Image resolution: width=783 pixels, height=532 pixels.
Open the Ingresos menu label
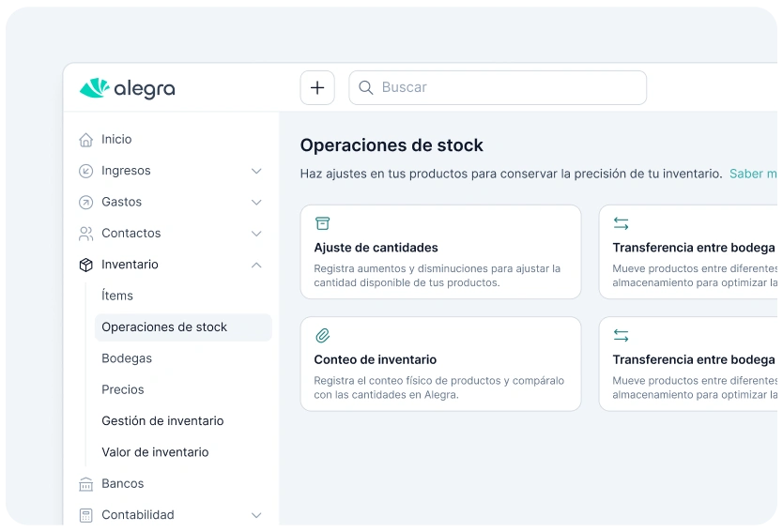point(126,171)
